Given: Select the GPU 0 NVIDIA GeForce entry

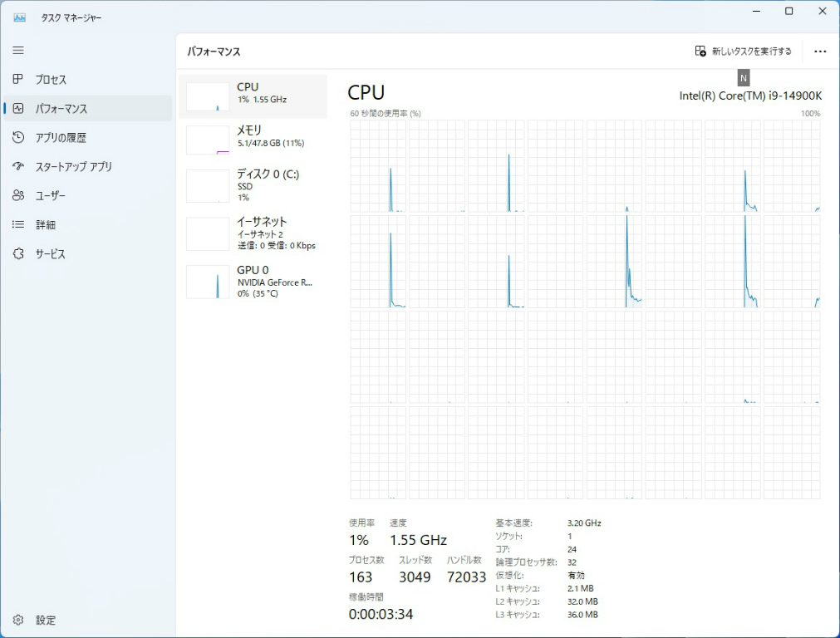Looking at the screenshot, I should (253, 282).
